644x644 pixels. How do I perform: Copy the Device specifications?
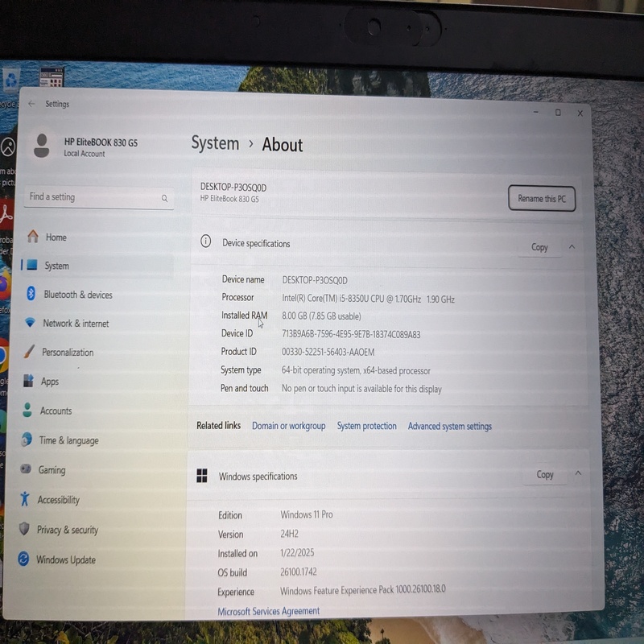pyautogui.click(x=539, y=247)
